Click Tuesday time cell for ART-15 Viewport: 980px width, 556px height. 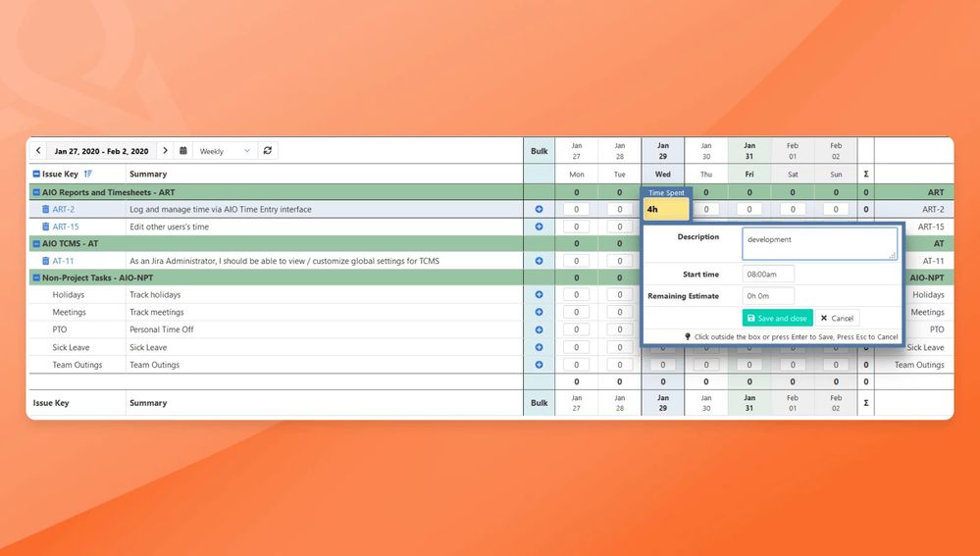(x=619, y=227)
